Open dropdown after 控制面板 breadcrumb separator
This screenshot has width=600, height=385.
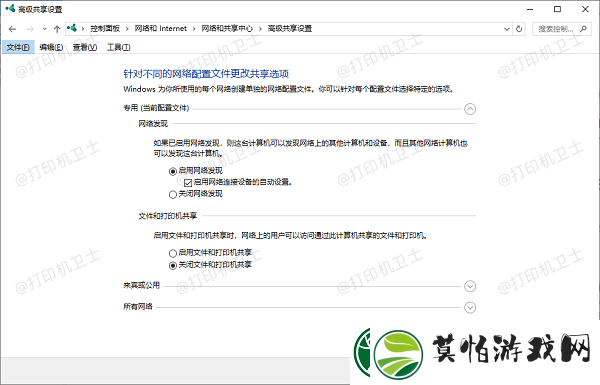coord(127,29)
